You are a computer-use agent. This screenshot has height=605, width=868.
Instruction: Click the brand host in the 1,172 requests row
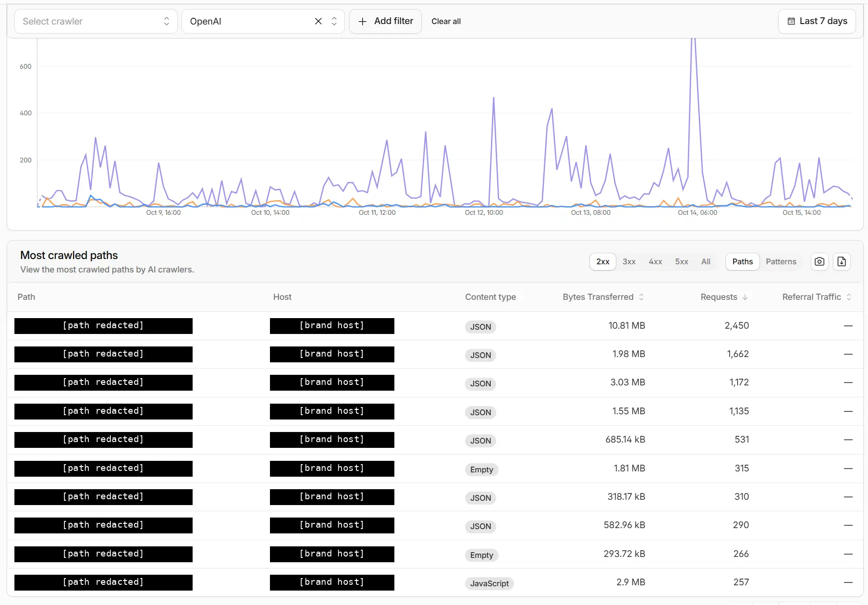pyautogui.click(x=332, y=383)
